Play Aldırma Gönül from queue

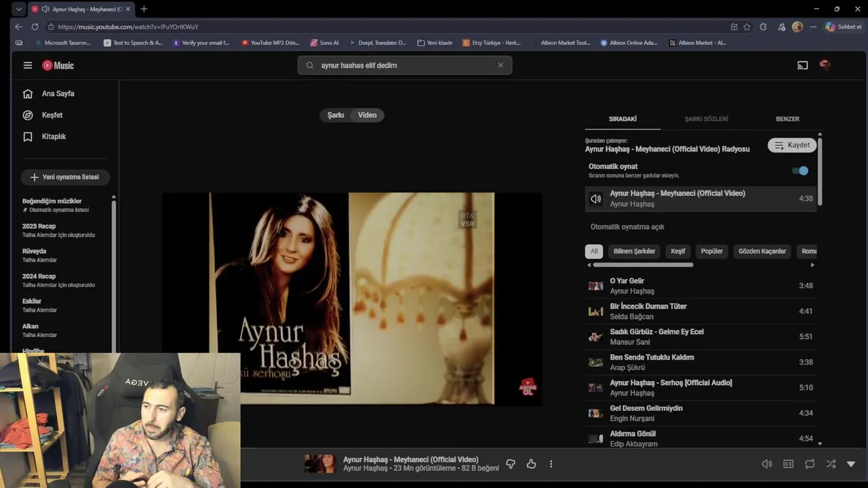tap(701, 438)
